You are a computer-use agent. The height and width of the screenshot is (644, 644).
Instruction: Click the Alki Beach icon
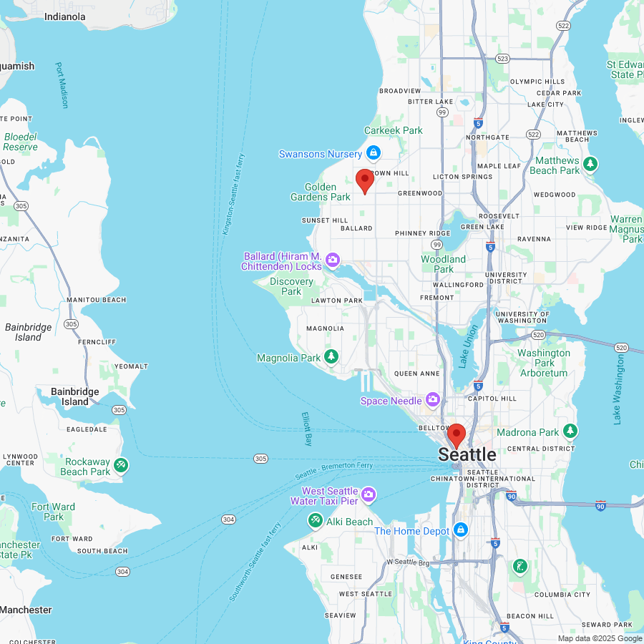[x=315, y=521]
